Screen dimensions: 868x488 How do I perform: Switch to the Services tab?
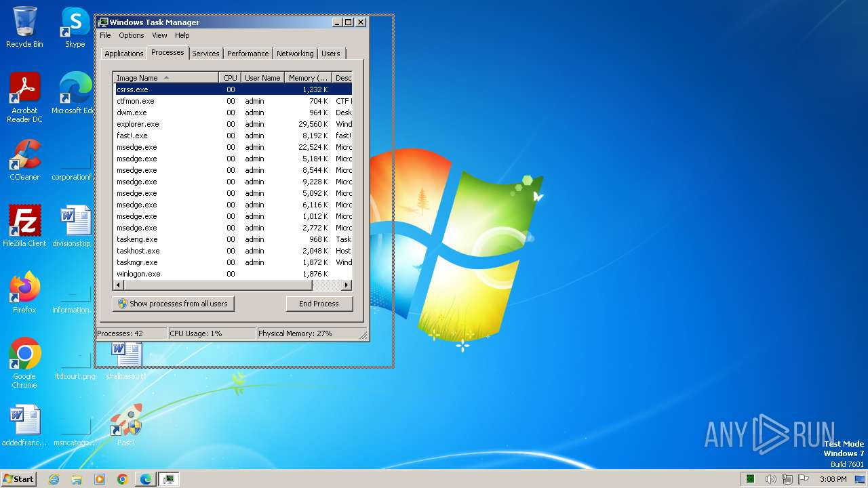coord(205,54)
